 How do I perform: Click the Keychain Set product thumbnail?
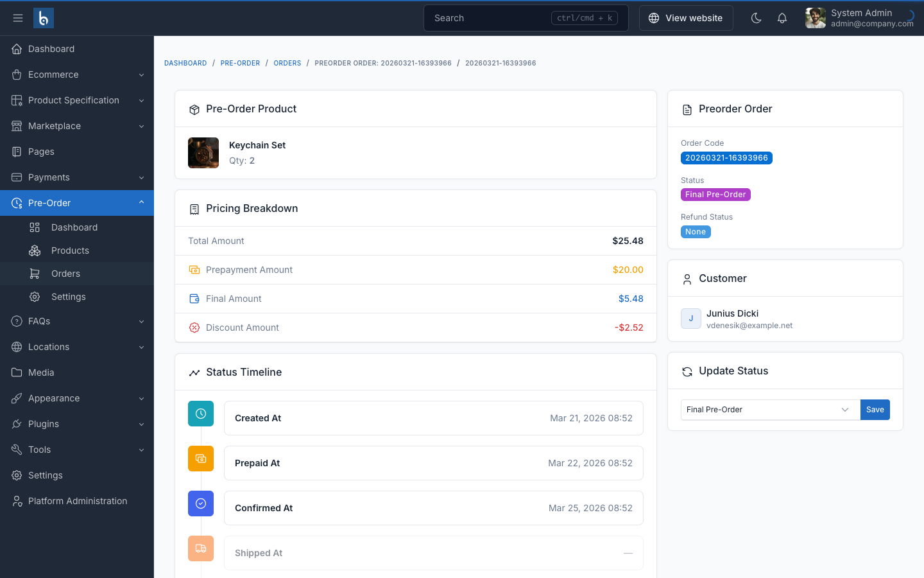203,153
